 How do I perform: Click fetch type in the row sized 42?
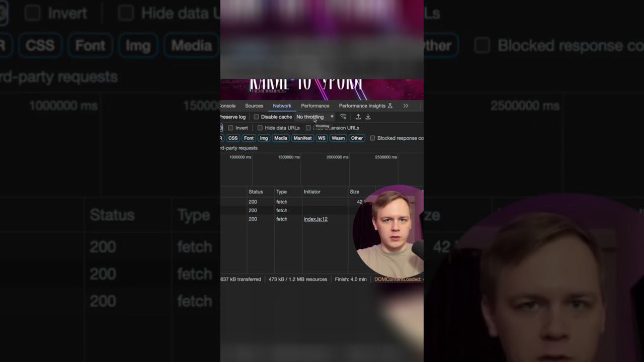282,202
